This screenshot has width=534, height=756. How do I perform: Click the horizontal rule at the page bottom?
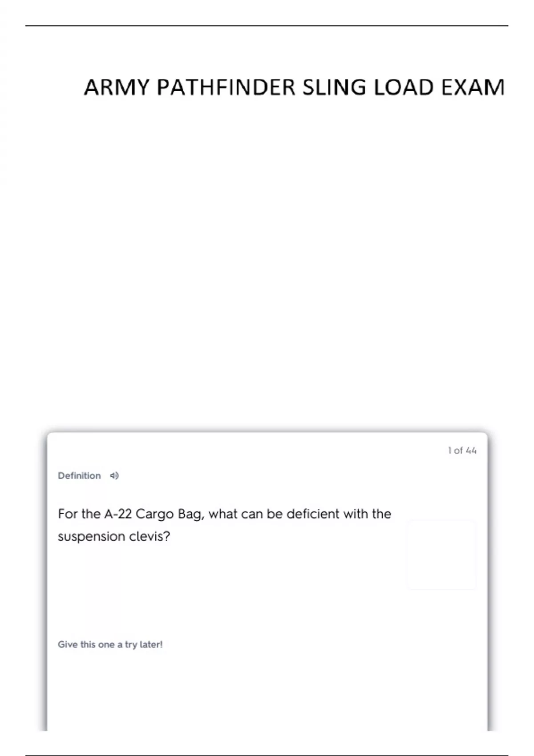point(267,756)
